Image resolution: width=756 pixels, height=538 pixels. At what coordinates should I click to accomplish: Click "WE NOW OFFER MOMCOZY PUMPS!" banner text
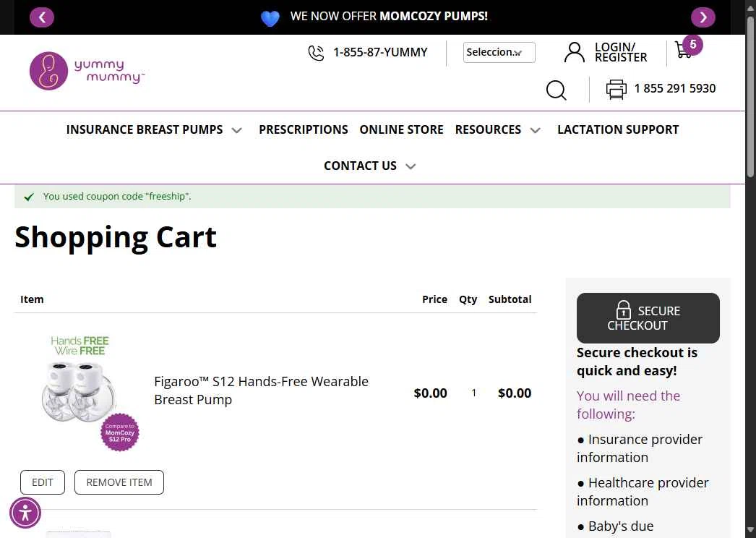tap(389, 17)
